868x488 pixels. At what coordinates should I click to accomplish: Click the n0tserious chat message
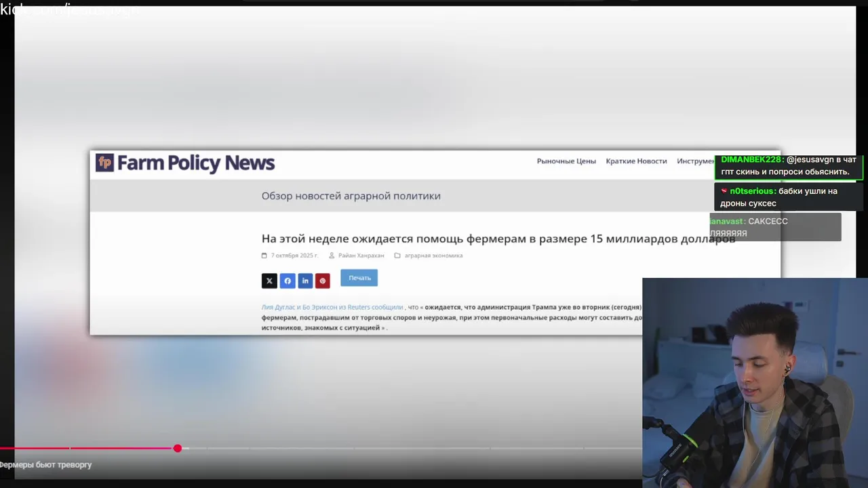click(x=789, y=197)
